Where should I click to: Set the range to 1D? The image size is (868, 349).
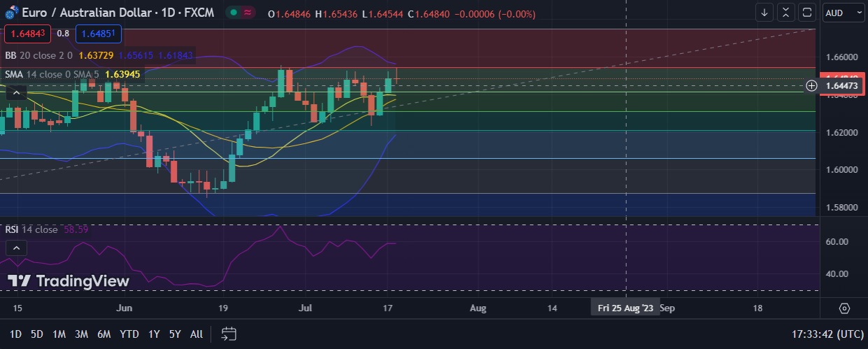point(15,334)
